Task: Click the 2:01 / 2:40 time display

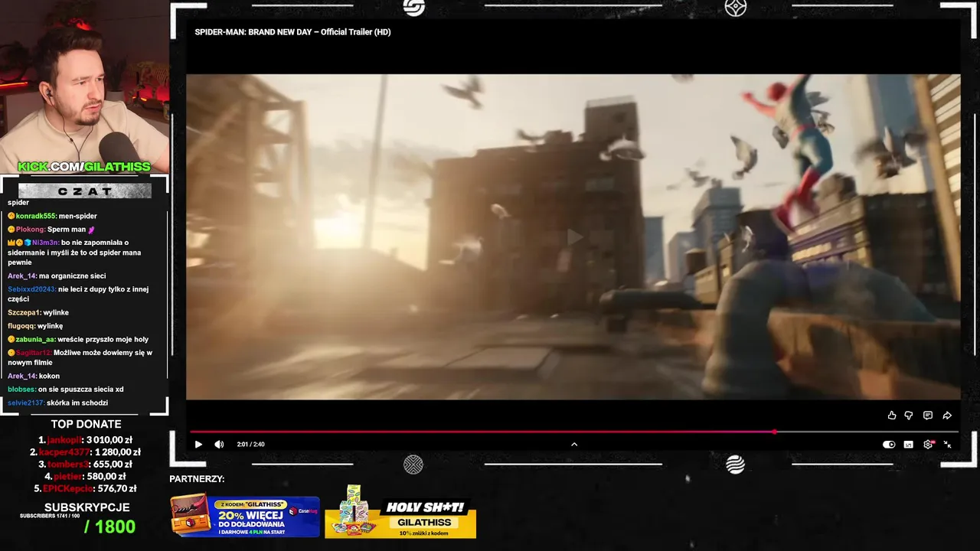Action: click(x=250, y=445)
